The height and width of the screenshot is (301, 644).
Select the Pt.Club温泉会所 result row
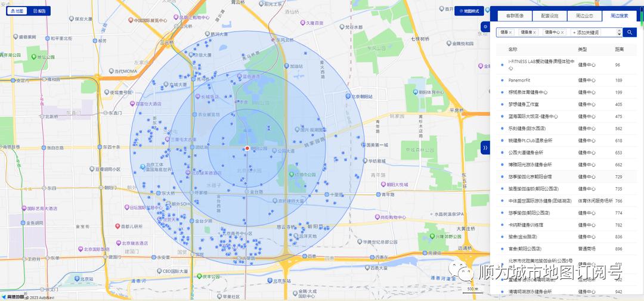coord(567,141)
